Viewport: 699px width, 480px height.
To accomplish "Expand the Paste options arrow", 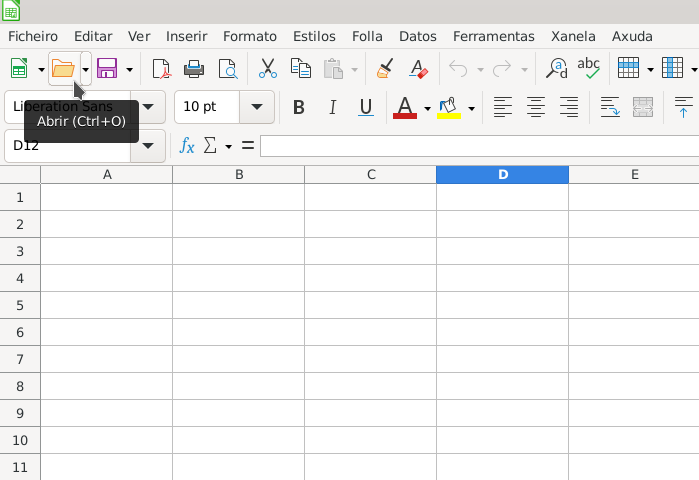I will (354, 70).
